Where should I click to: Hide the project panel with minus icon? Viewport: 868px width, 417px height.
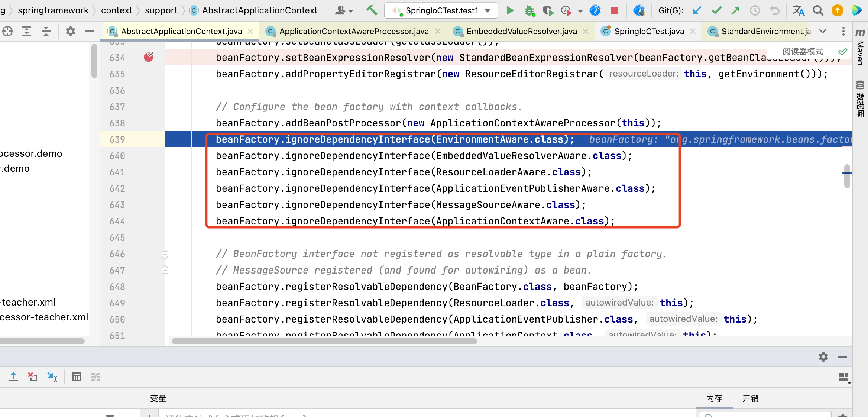pyautogui.click(x=90, y=31)
